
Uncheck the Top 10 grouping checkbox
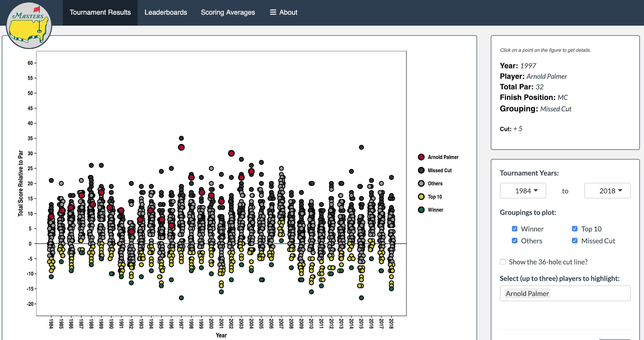(575, 229)
